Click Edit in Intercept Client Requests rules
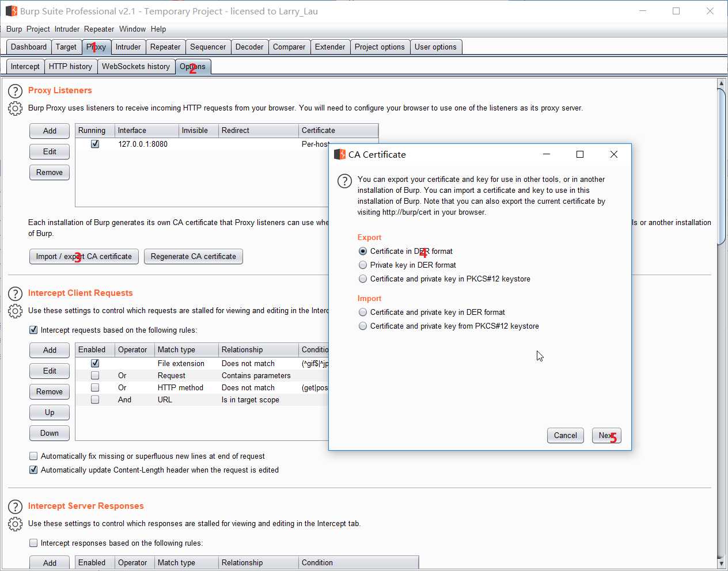The image size is (728, 571). coord(50,371)
